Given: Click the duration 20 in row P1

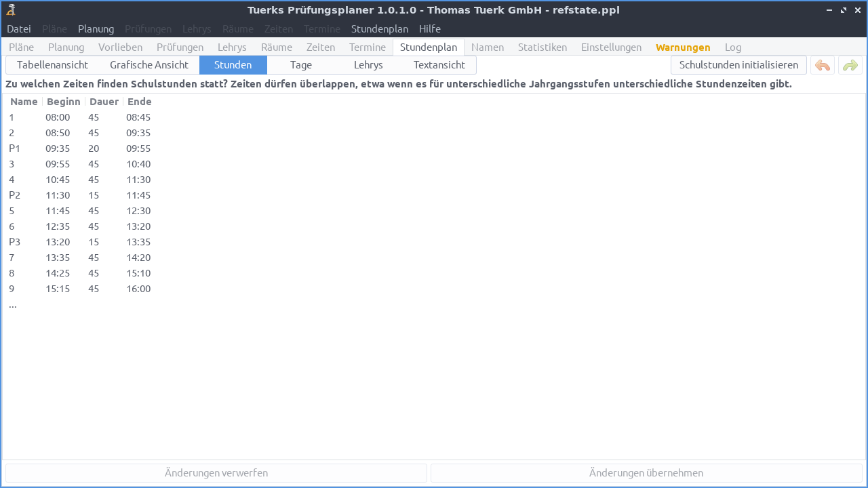Looking at the screenshot, I should pyautogui.click(x=94, y=148).
